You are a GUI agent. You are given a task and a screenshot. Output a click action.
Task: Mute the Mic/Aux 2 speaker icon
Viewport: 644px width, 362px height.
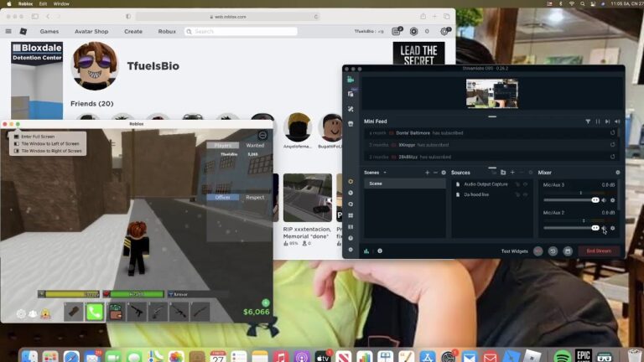click(604, 228)
